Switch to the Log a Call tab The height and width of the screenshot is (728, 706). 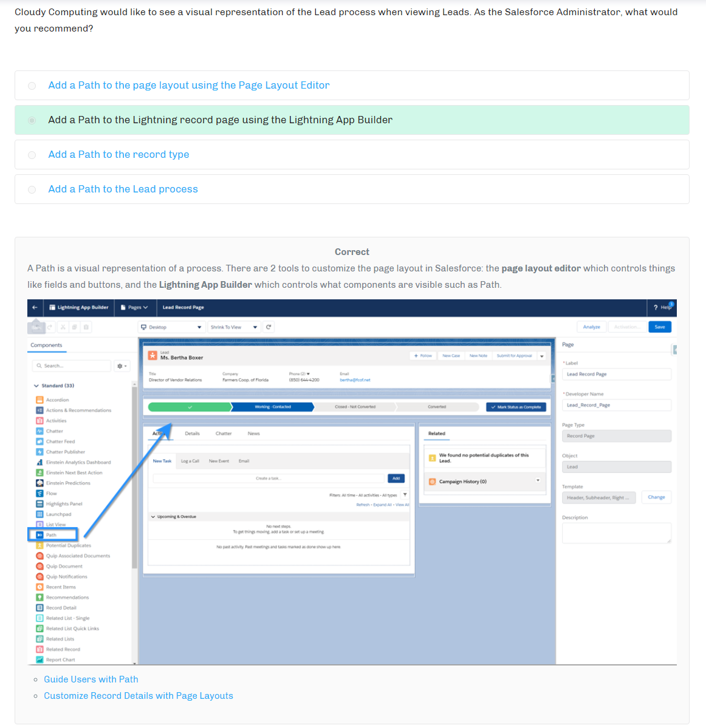190,461
